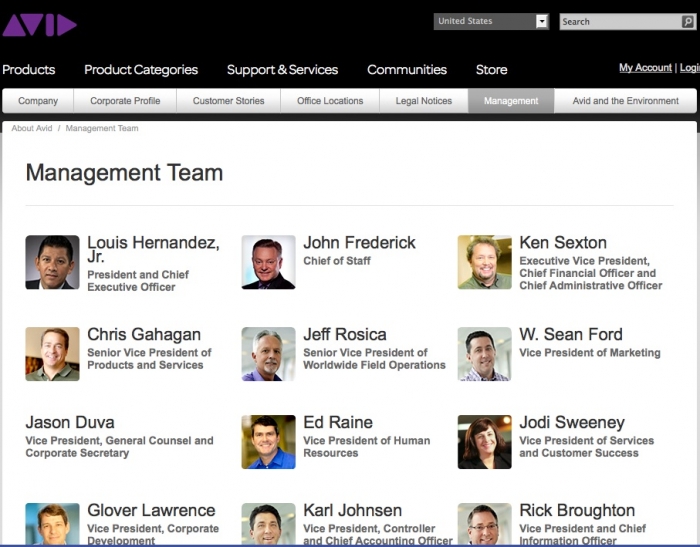The width and height of the screenshot is (700, 547).
Task: Click Rick Broughton's photo
Action: [484, 524]
